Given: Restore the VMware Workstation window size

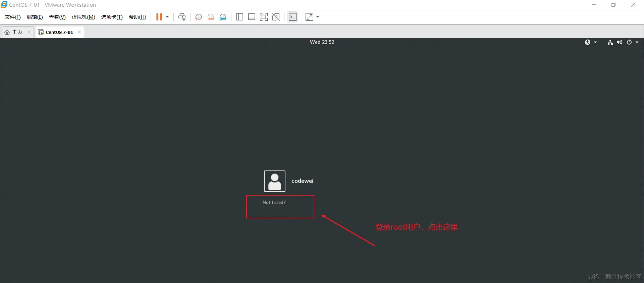Looking at the screenshot, I should pyautogui.click(x=613, y=5).
